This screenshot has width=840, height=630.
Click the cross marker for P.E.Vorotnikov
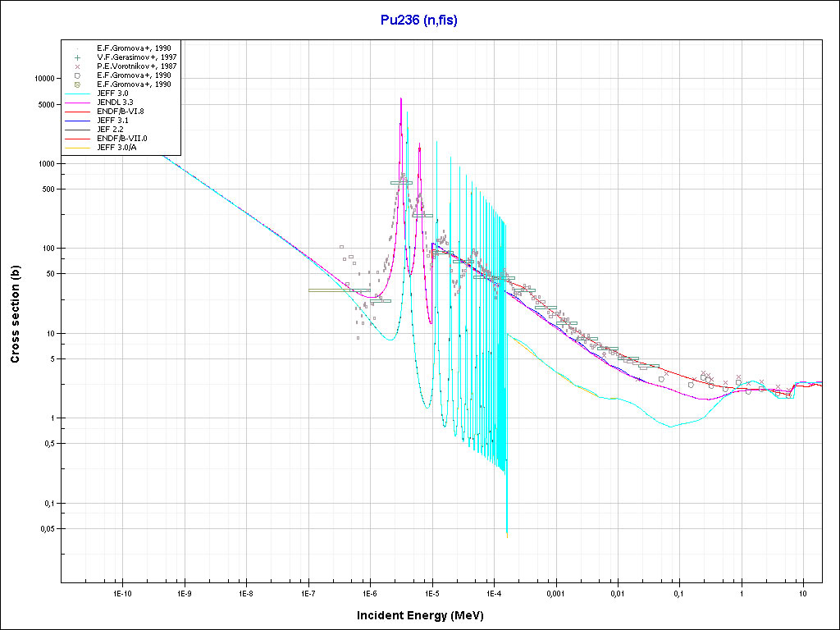pyautogui.click(x=76, y=66)
